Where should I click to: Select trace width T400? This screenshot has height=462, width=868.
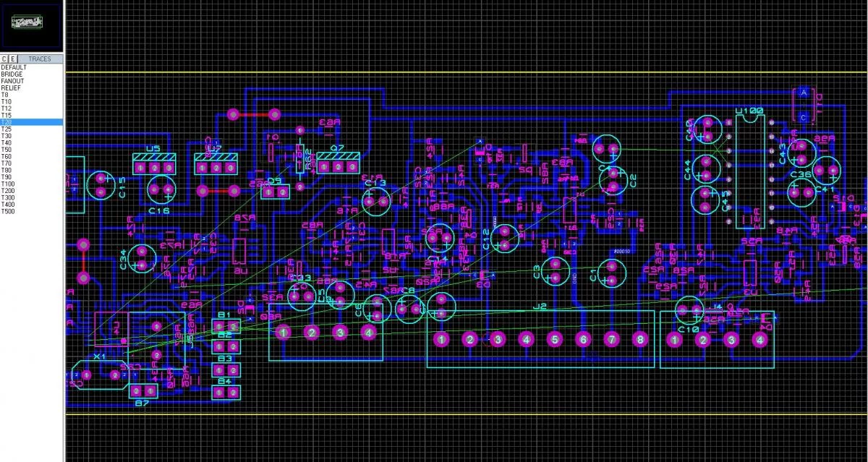click(x=32, y=205)
